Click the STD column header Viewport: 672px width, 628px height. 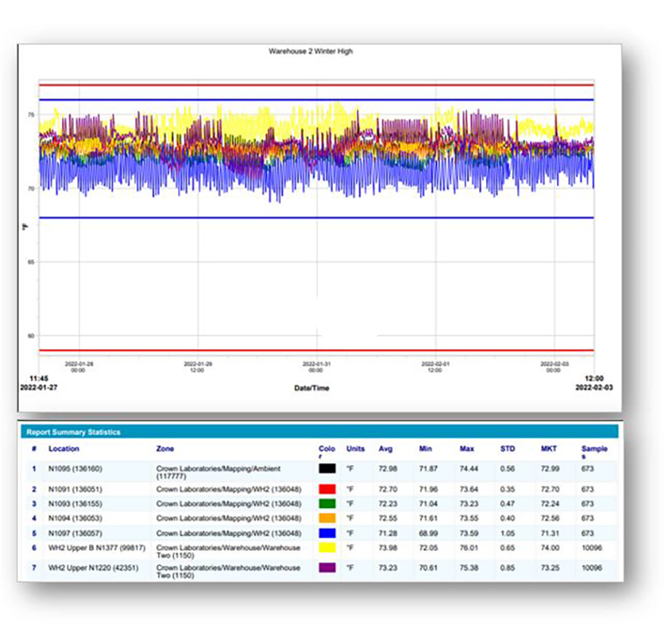(507, 448)
